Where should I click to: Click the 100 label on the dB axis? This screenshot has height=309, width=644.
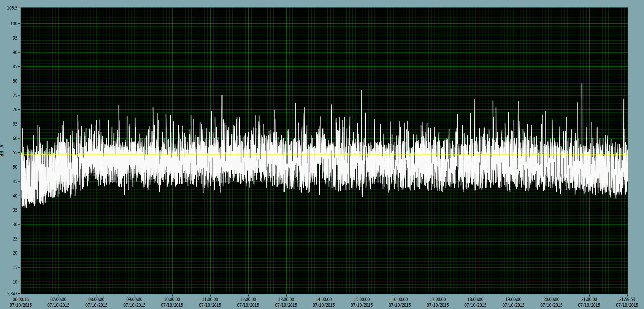click(15, 24)
